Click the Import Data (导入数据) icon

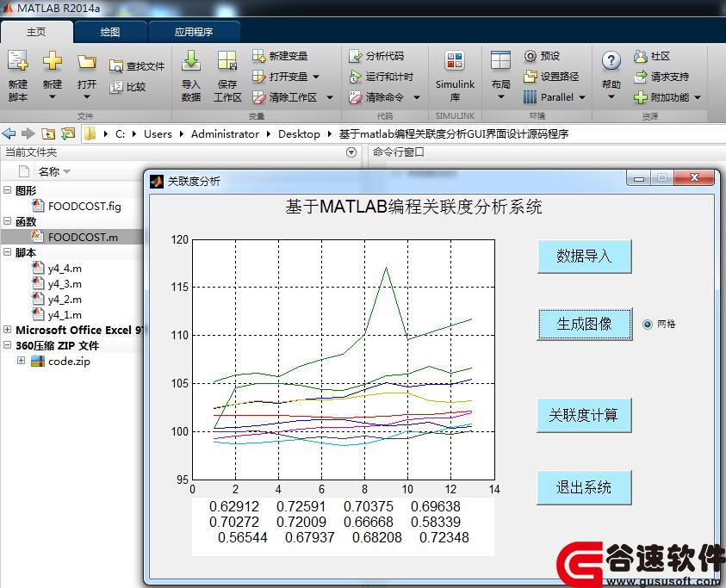tap(191, 60)
